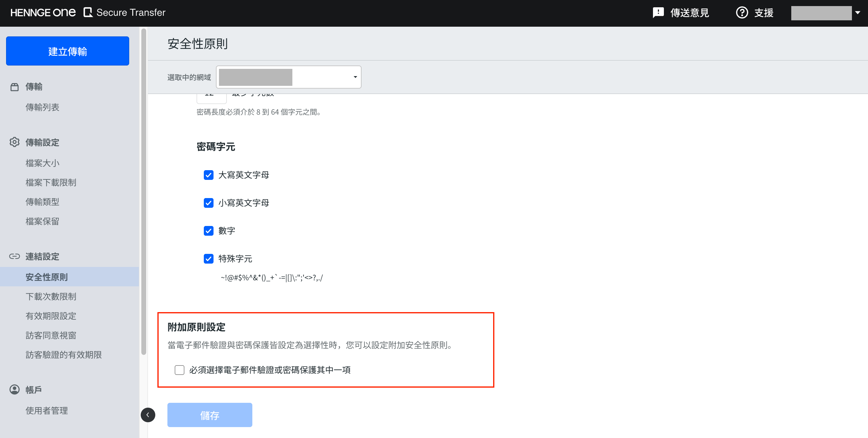Open 傳輸列表 in the sidebar
This screenshot has height=438, width=868.
tap(42, 107)
